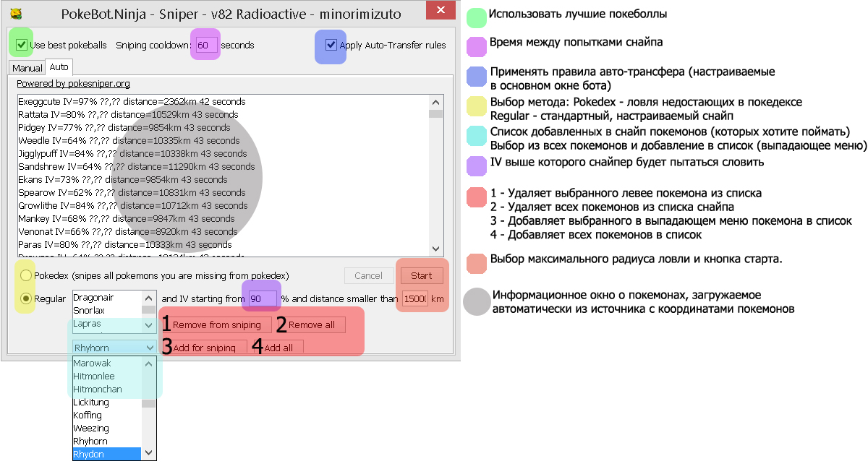Select the Venonat IV=66% row

(223, 232)
